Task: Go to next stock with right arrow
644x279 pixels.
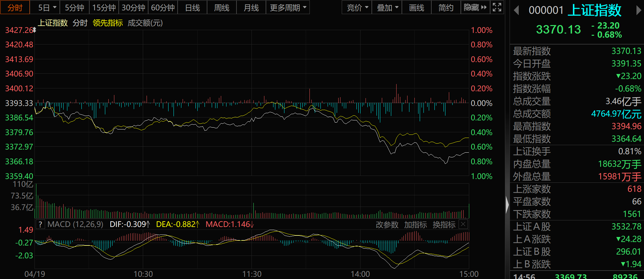Action: (x=639, y=10)
